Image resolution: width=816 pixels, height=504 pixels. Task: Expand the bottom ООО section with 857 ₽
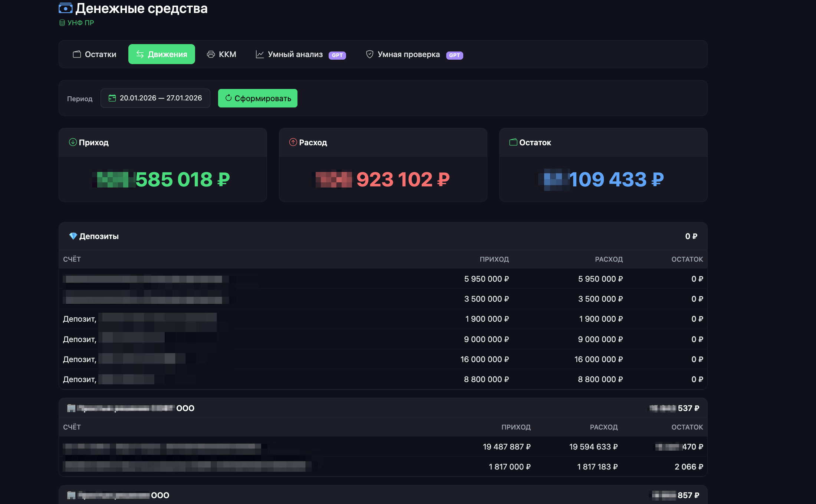tap(383, 495)
